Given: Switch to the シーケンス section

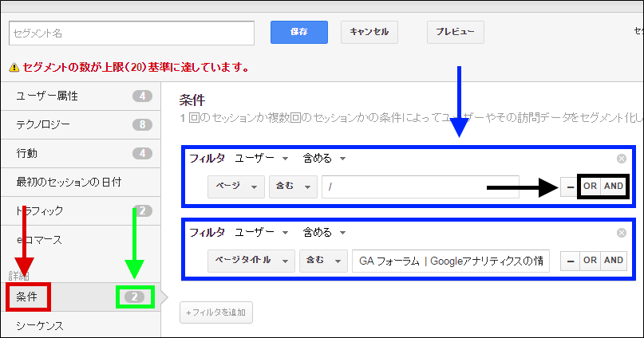Looking at the screenshot, I should point(81,325).
